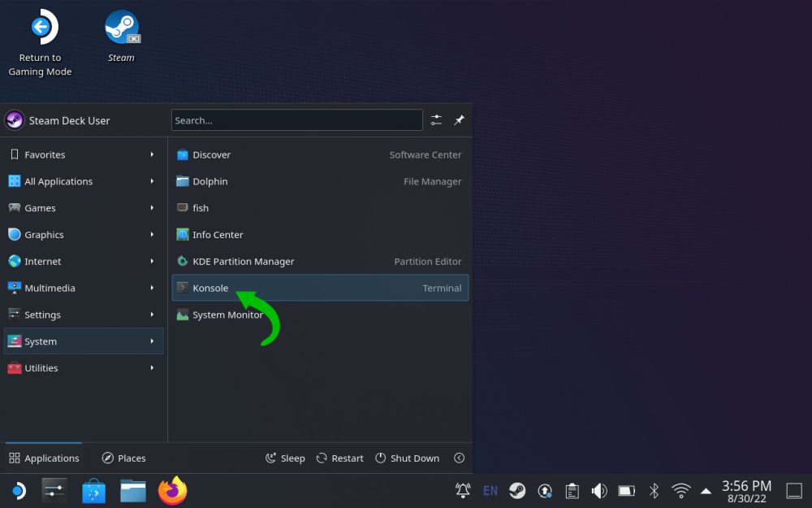Open the menu configure sliders icon
The height and width of the screenshot is (508, 812).
436,120
